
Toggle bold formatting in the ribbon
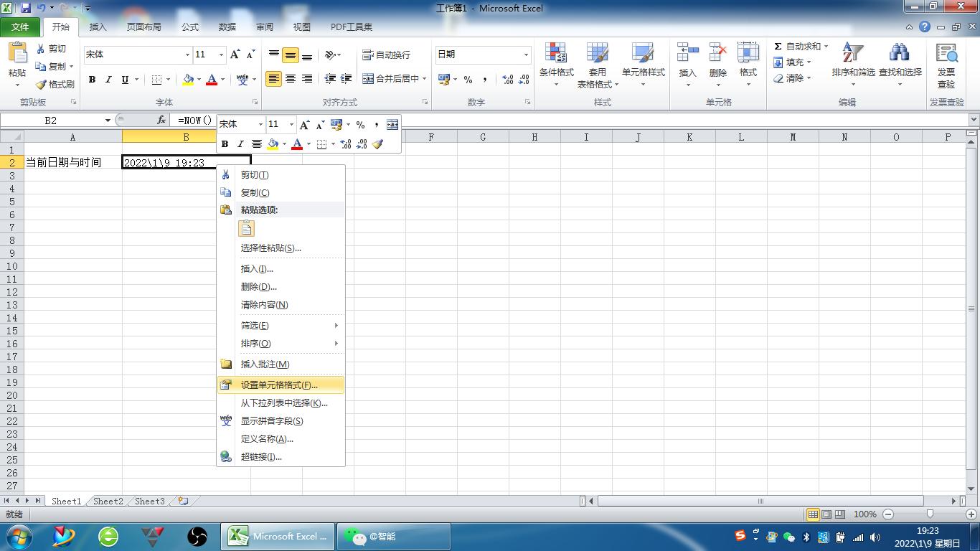click(92, 79)
